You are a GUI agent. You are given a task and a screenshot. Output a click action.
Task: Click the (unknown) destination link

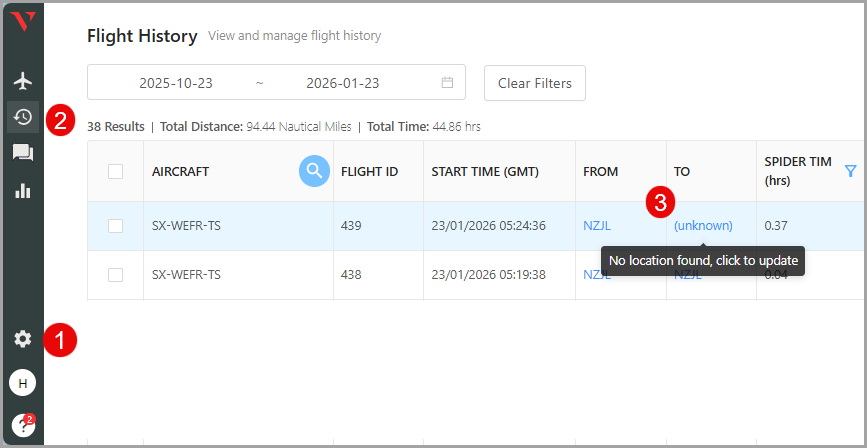click(x=703, y=226)
